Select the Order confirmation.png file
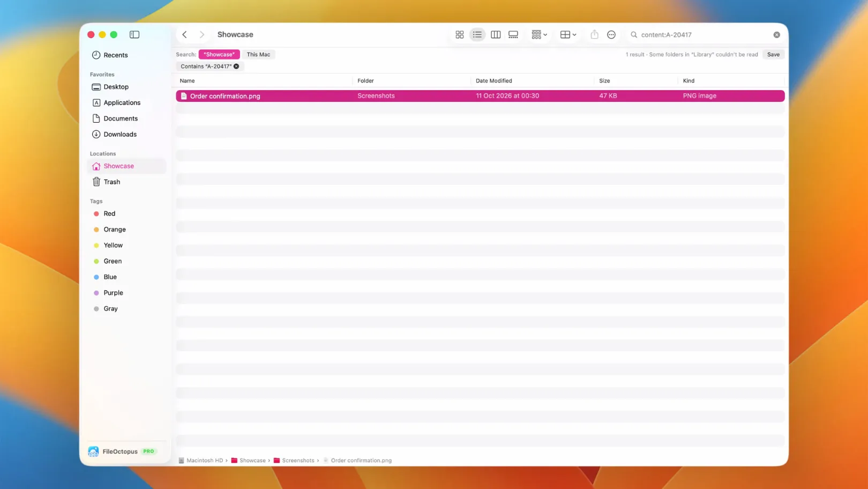The width and height of the screenshot is (868, 489). tap(480, 96)
